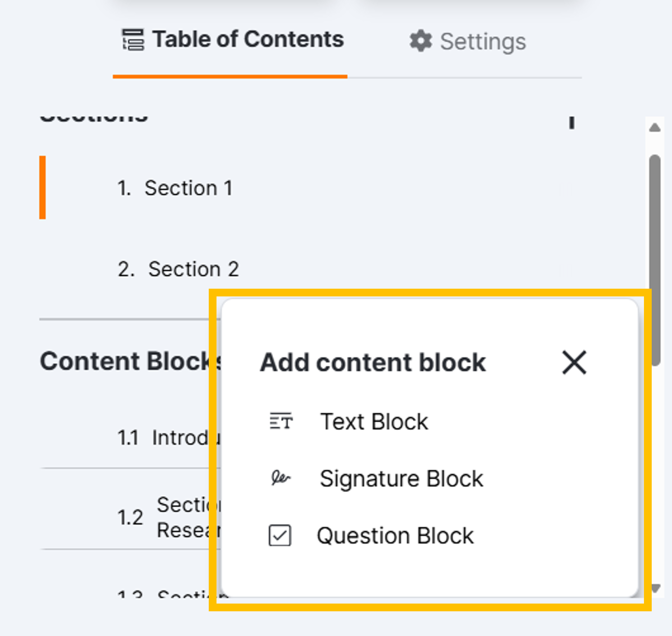Click the Table of Contents list icon

point(133,40)
